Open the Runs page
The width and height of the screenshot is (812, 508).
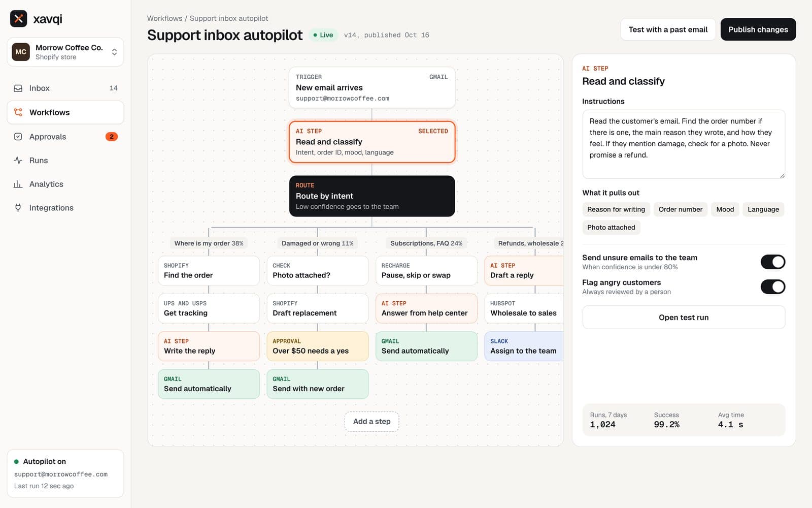pos(65,161)
